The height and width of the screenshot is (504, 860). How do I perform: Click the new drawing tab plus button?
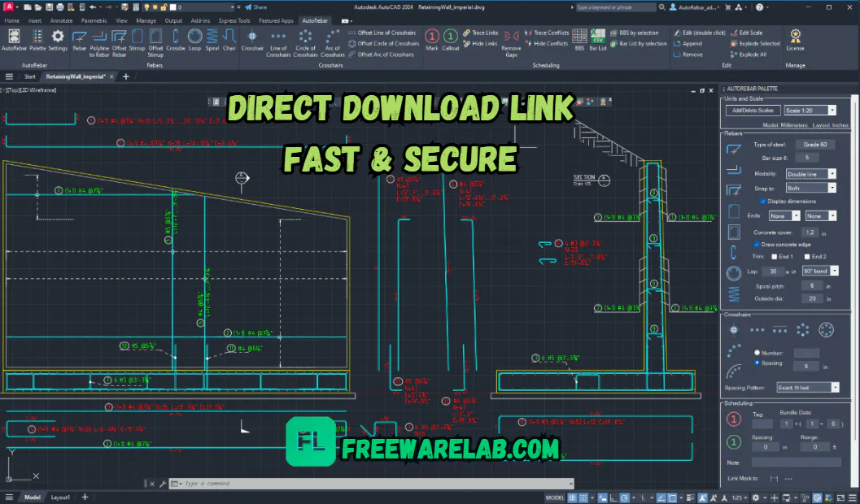tap(125, 76)
